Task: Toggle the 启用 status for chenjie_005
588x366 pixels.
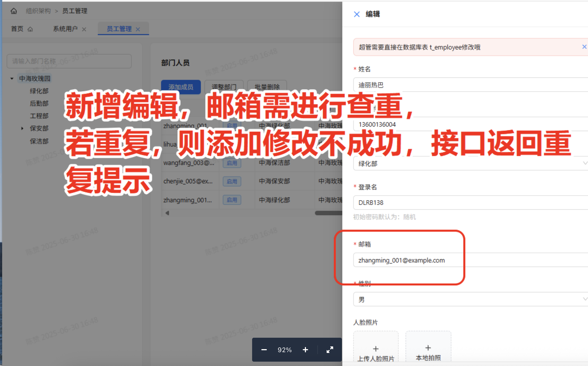Action: tap(232, 181)
